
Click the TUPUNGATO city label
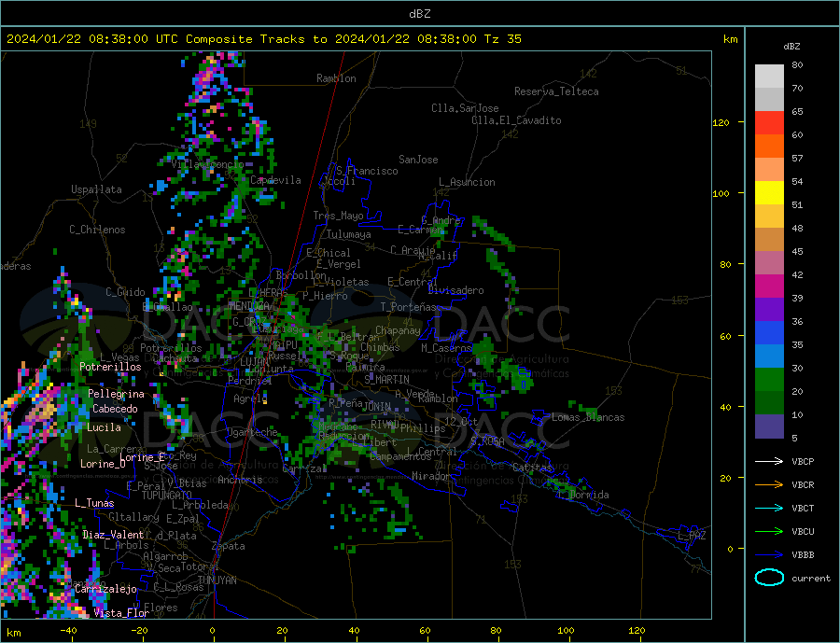pos(167,496)
